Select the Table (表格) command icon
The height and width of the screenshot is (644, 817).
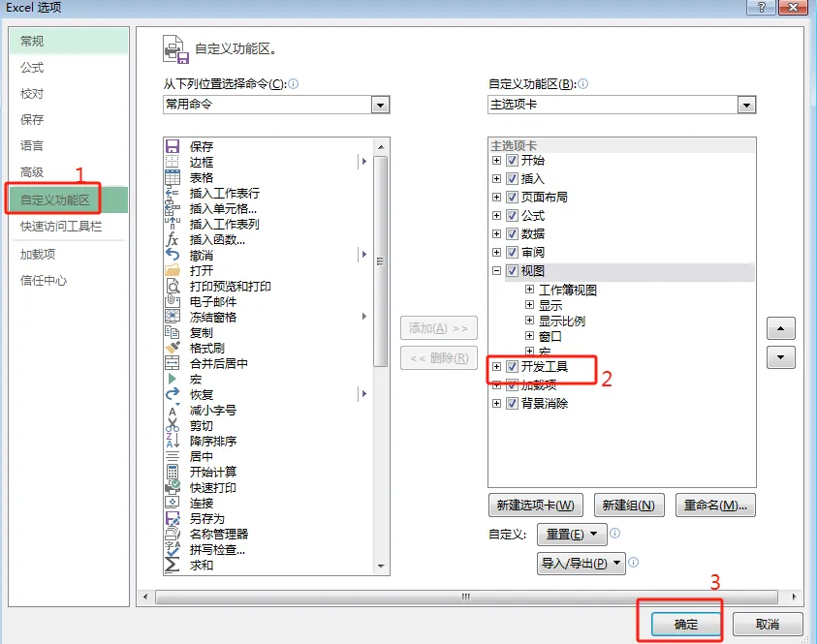click(173, 177)
